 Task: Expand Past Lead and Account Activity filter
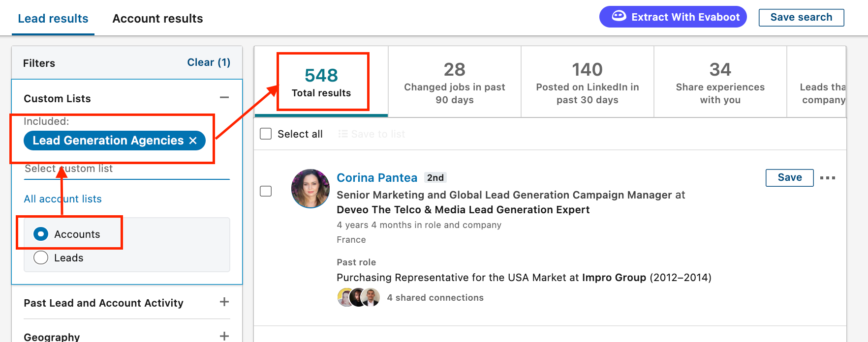coord(224,302)
